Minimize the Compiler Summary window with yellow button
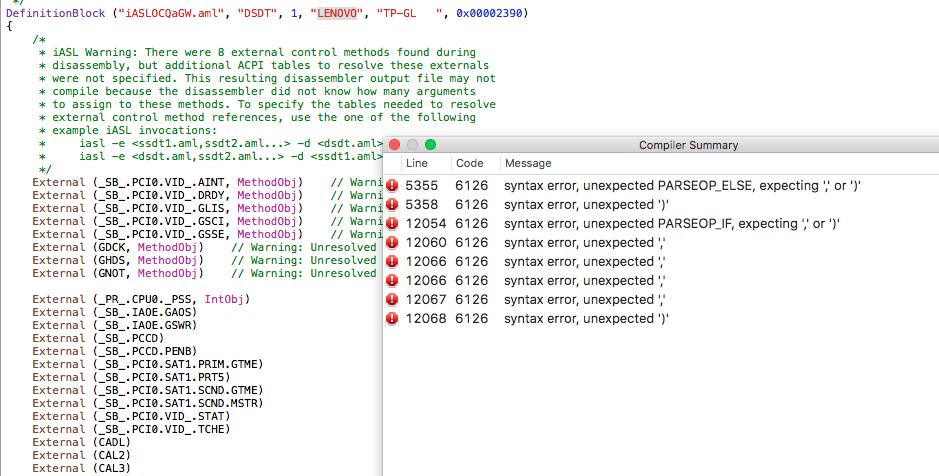Screen dimensions: 939x476 click(413, 145)
